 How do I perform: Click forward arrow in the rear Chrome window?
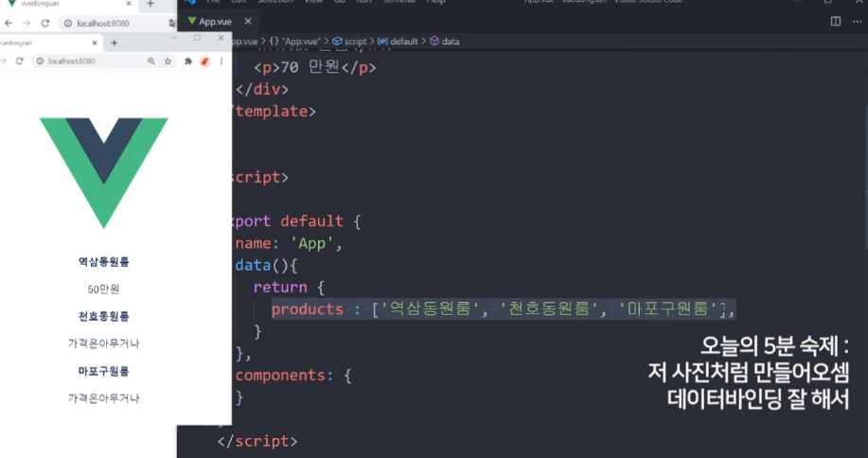coord(27,24)
